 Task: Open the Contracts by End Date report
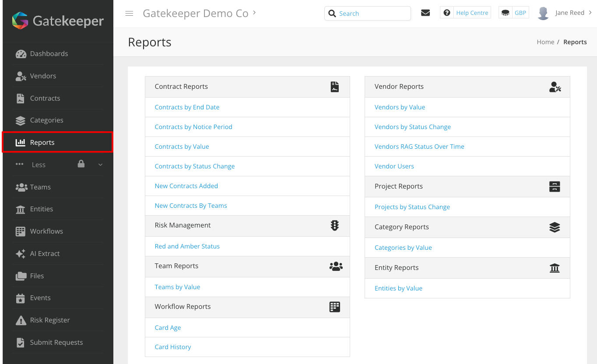coord(187,107)
